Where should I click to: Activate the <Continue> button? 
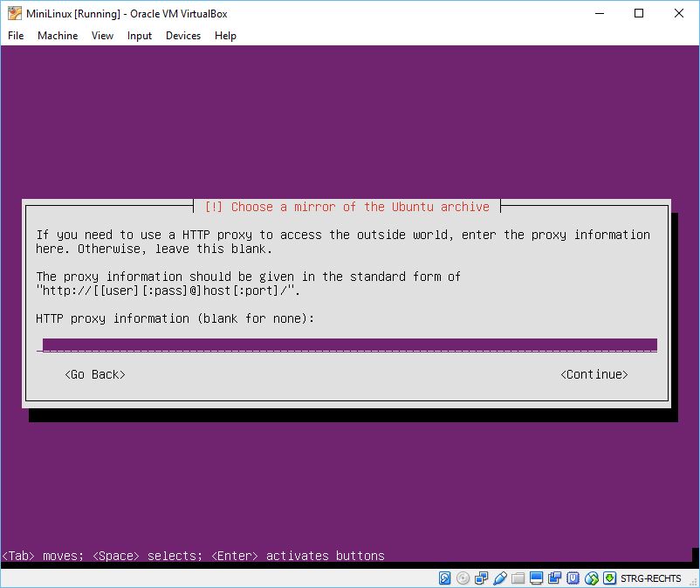click(x=594, y=374)
